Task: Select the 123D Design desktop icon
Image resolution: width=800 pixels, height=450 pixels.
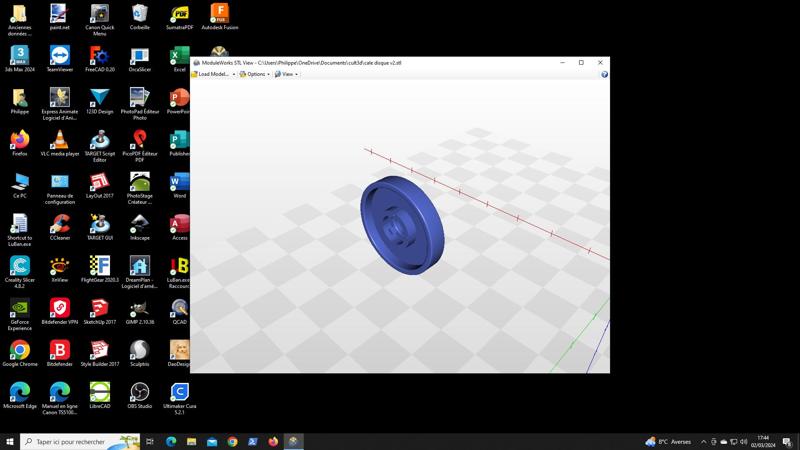Action: pyautogui.click(x=99, y=101)
